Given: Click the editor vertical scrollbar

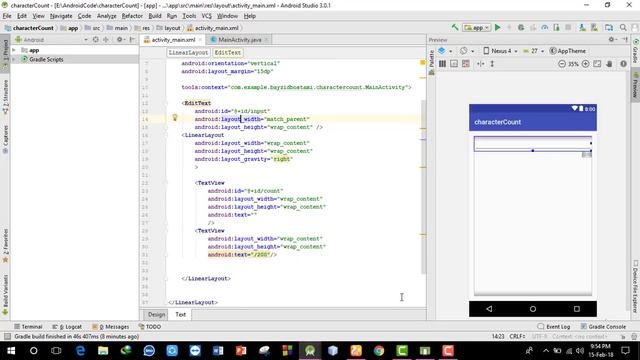Looking at the screenshot, I should tap(423, 186).
